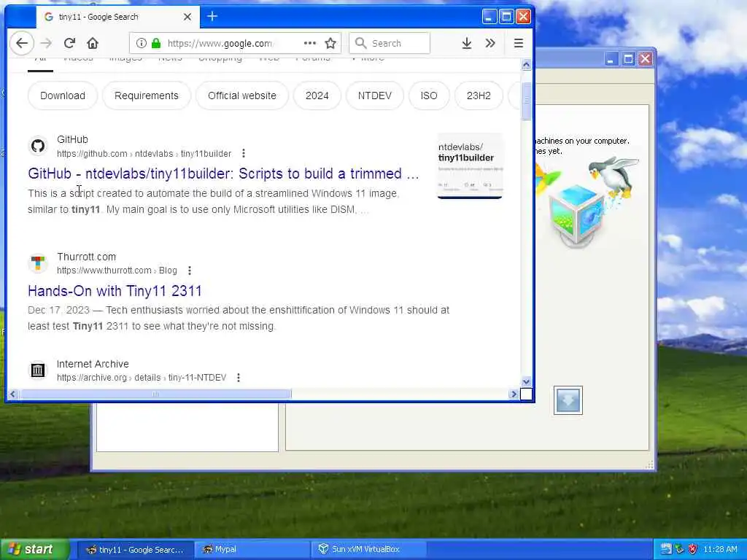Click horizontal scrollbar left arrow

point(13,394)
